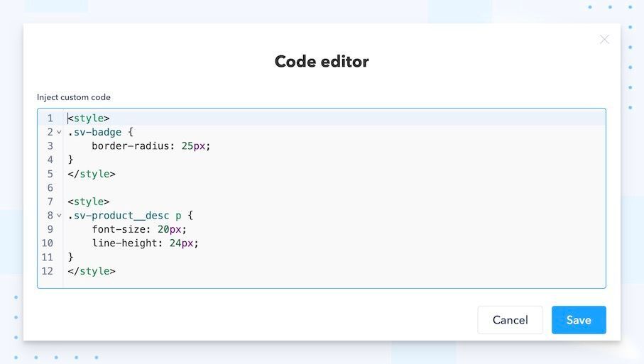Viewport: 644px width, 364px height.
Task: Click the closing style tag on line 12
Action: click(92, 271)
